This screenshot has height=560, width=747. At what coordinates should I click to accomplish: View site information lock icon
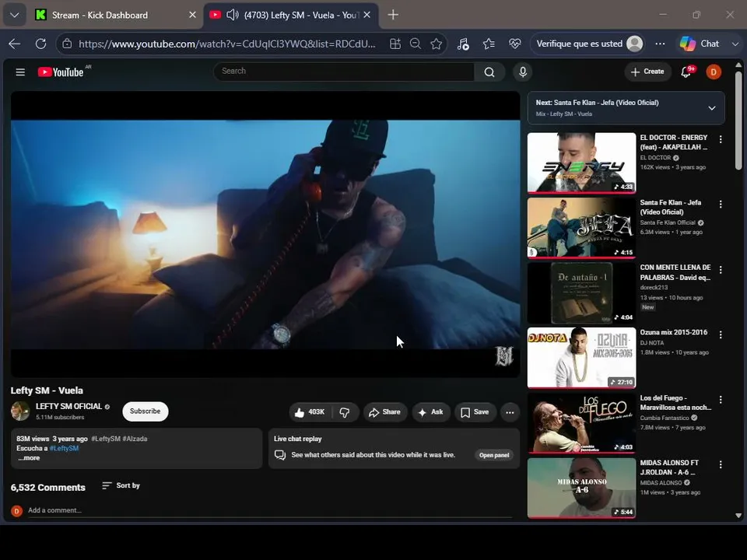tap(67, 44)
